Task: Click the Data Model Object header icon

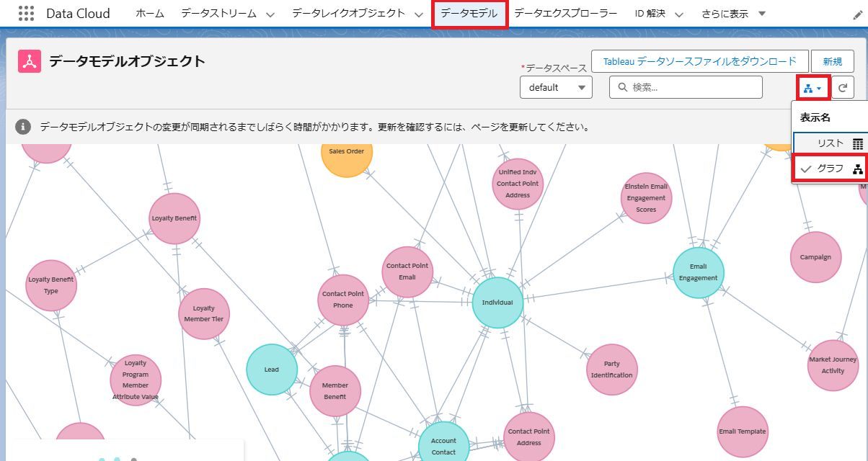Action: coord(30,61)
